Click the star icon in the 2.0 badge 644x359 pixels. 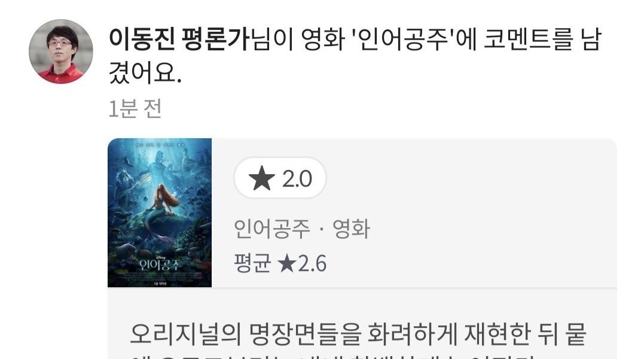tap(262, 179)
